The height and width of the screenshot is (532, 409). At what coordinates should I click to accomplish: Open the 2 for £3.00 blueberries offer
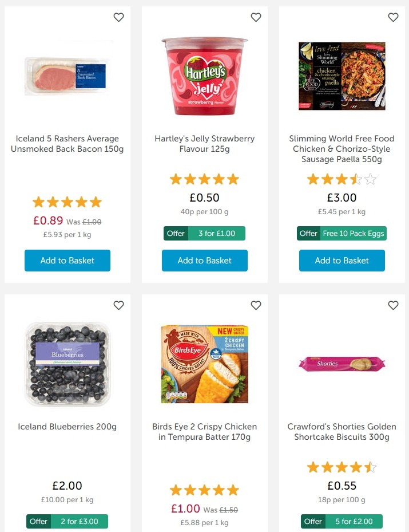tap(67, 521)
